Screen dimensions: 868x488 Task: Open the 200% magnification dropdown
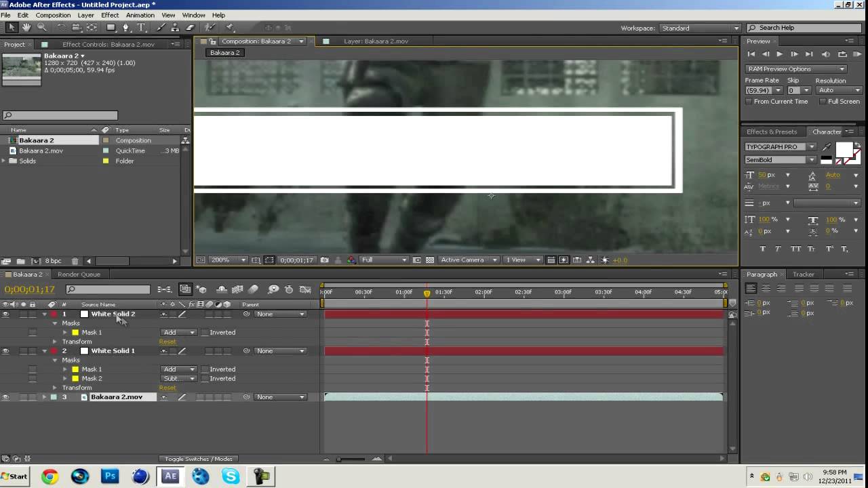pos(228,260)
